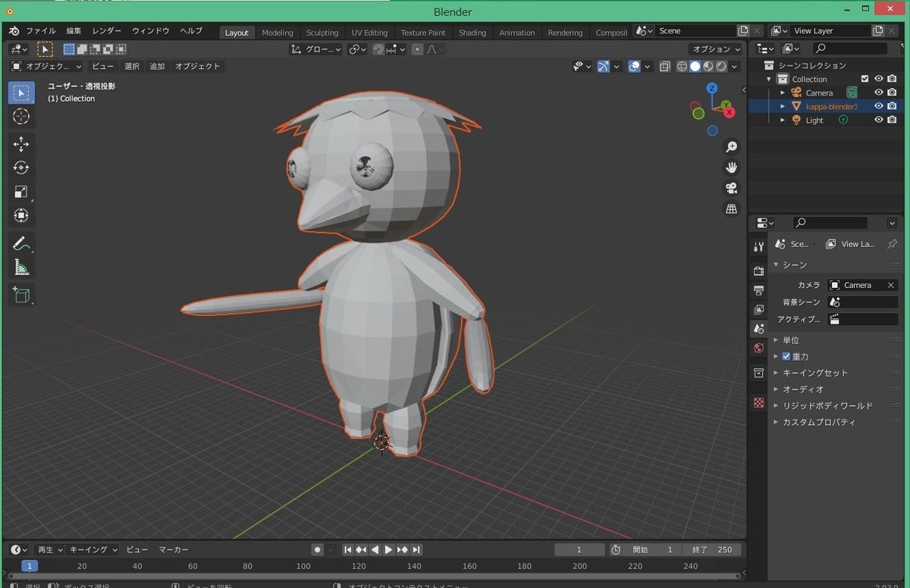
Task: Open the Render properties tab icon
Action: [758, 271]
